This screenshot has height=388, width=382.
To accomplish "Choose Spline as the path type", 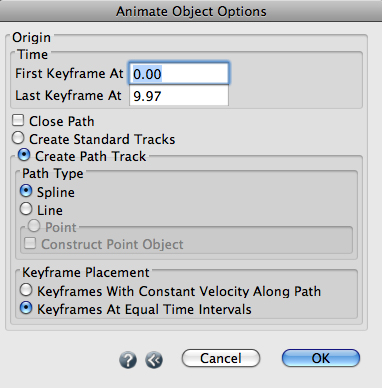I will [x=26, y=191].
